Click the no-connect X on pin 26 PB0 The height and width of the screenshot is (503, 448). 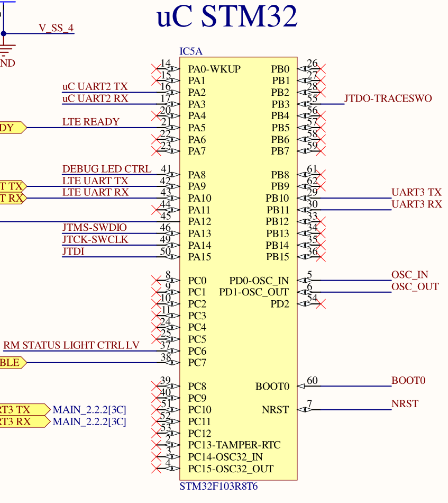point(321,69)
